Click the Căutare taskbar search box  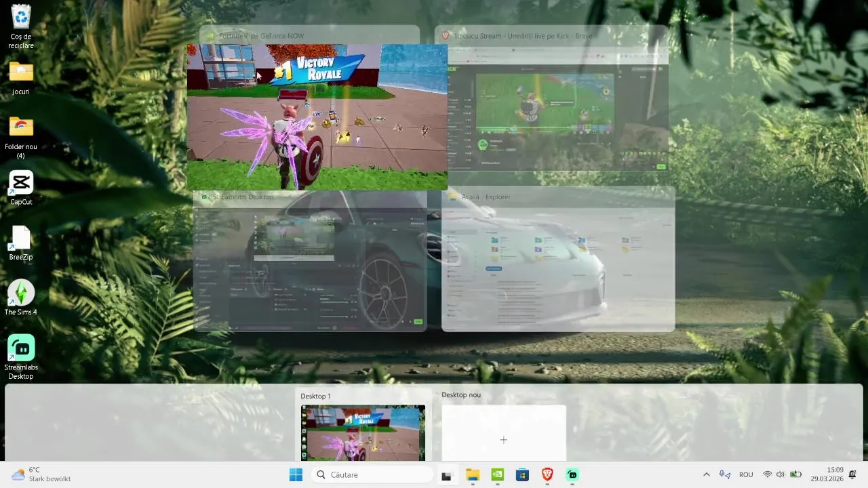372,475
